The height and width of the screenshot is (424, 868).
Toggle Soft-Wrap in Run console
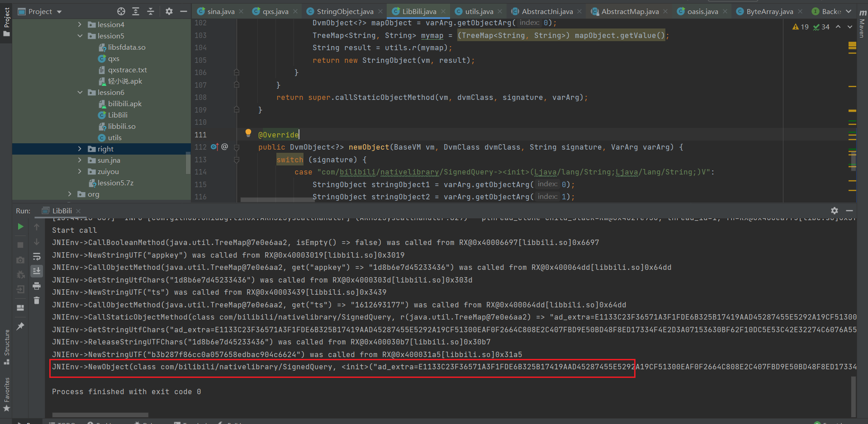37,257
